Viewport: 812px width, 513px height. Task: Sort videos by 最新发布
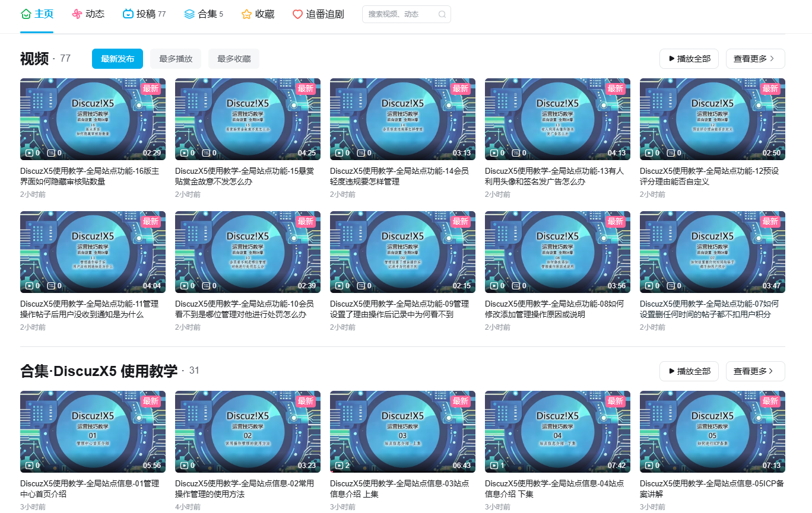pos(118,59)
